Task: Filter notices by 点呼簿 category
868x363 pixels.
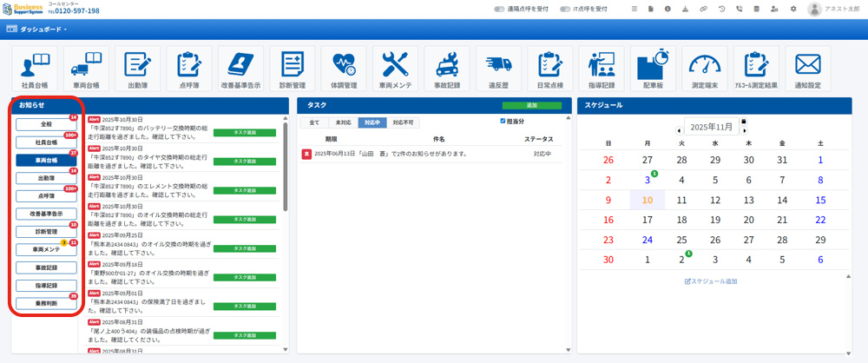Action: click(46, 195)
